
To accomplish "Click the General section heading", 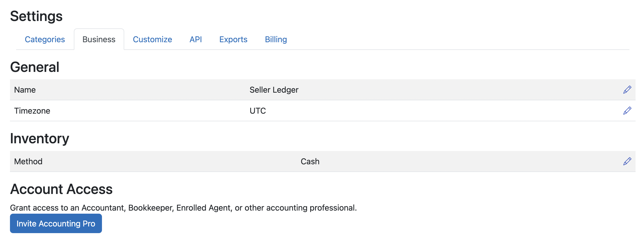I will click(34, 67).
